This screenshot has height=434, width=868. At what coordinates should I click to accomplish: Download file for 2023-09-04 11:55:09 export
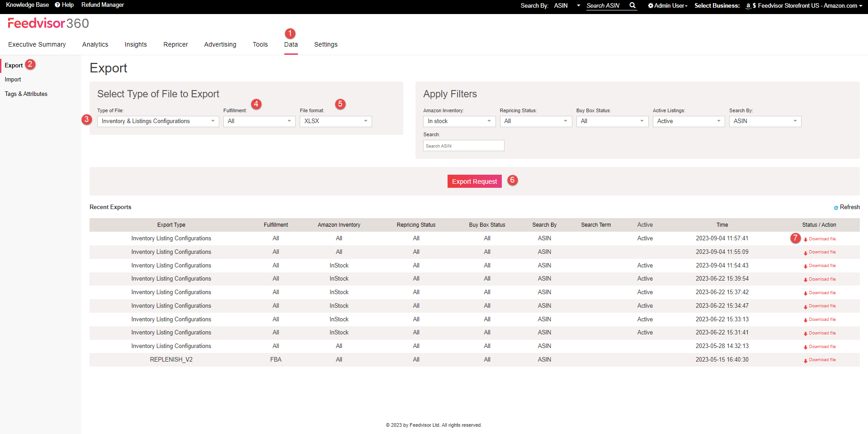click(x=820, y=252)
